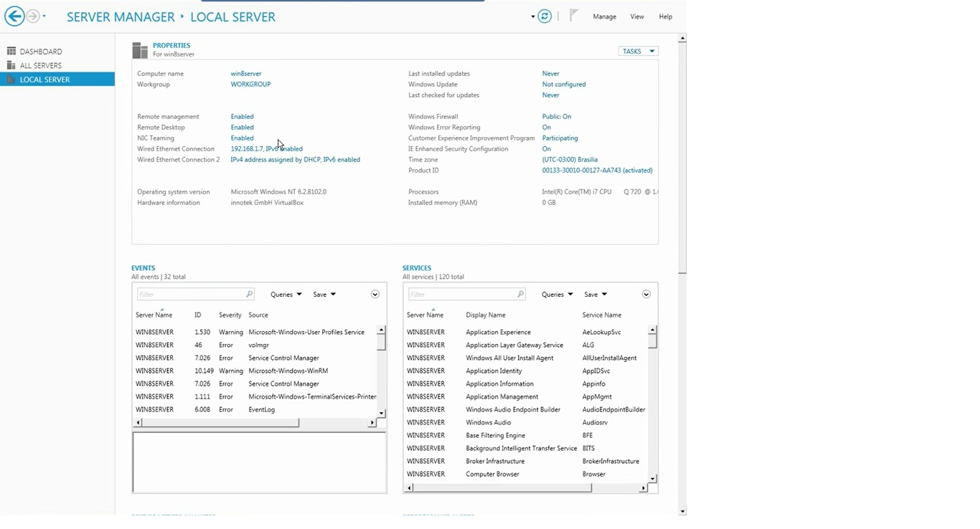The width and height of the screenshot is (980, 529).
Task: Sort events by the ID column
Action: pos(198,315)
